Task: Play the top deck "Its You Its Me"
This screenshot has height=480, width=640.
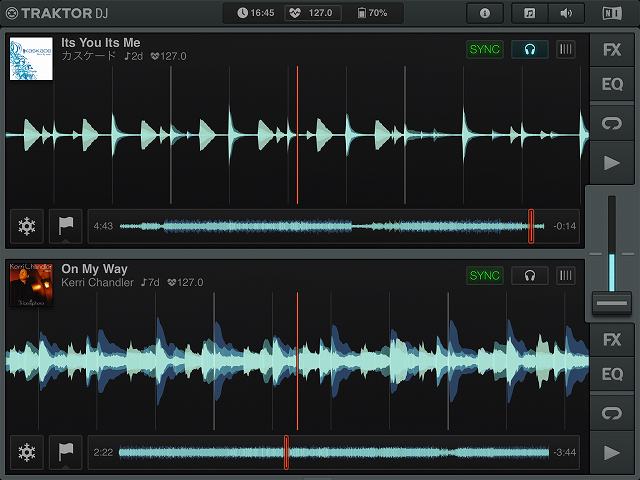Action: tap(612, 163)
